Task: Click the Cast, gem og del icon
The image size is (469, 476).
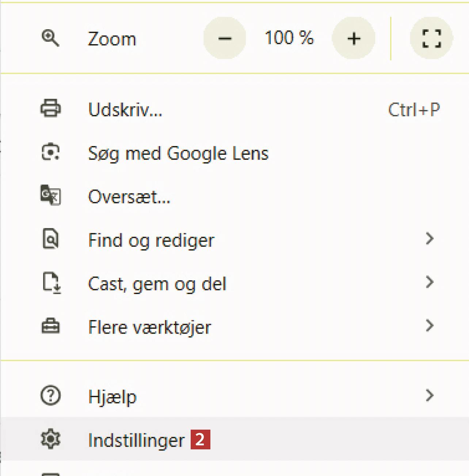Action: coord(51,283)
